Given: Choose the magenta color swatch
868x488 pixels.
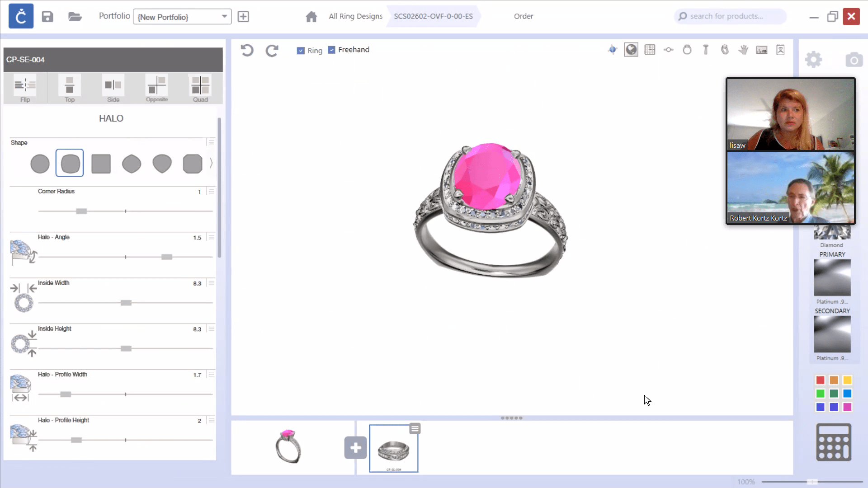Looking at the screenshot, I should coord(847,407).
